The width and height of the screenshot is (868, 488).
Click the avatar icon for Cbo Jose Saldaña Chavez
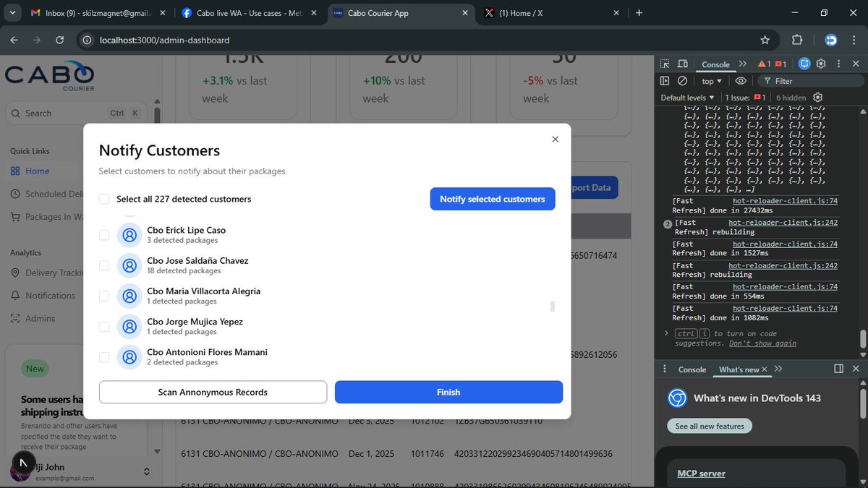129,265
